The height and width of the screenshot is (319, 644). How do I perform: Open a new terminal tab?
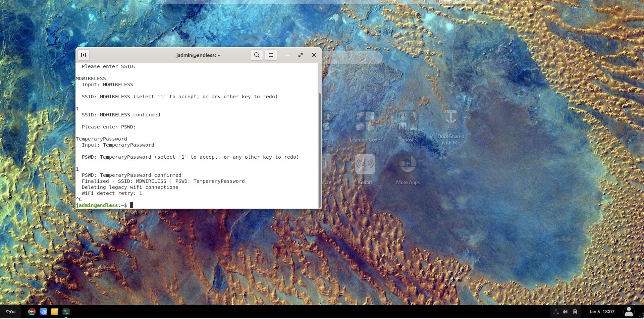pos(84,55)
